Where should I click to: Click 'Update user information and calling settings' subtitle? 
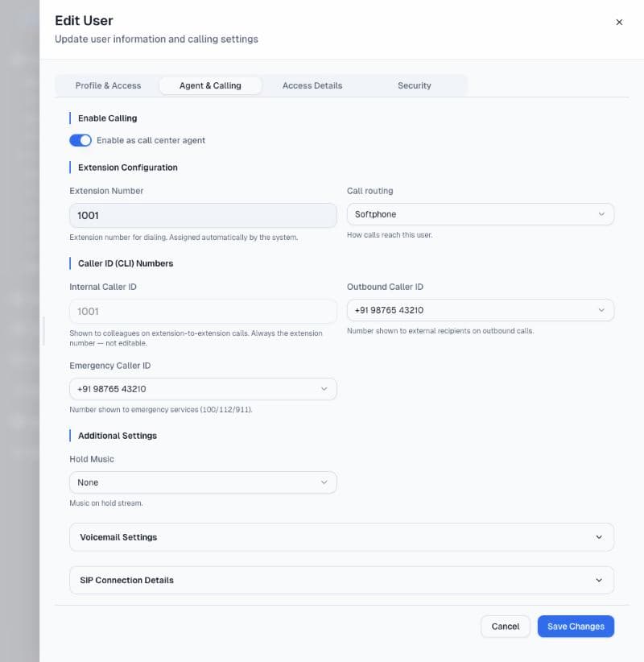pyautogui.click(x=156, y=39)
